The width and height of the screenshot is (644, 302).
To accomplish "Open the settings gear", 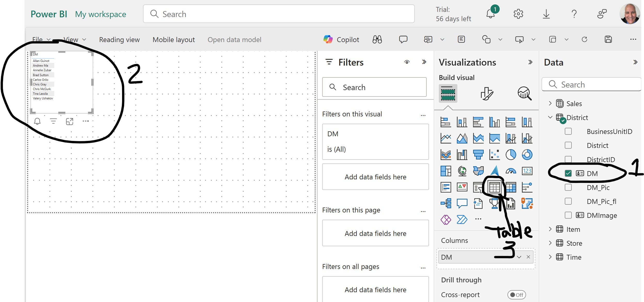I will [x=518, y=14].
